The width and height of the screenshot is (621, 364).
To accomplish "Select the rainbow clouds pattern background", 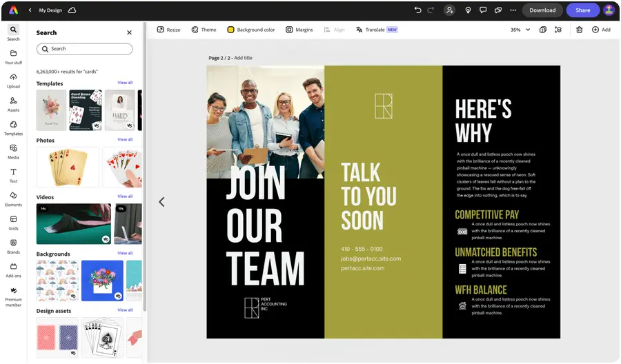I will pos(57,281).
